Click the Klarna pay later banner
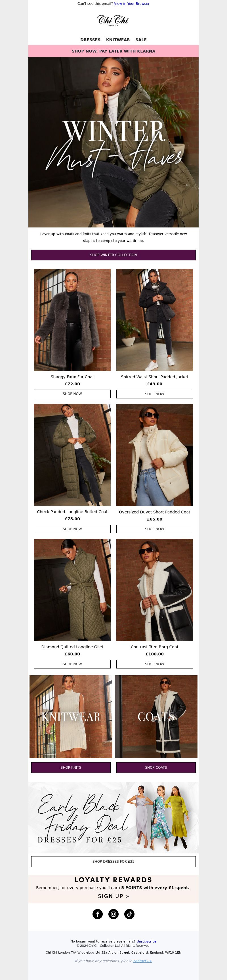This screenshot has width=227, height=980. click(x=113, y=51)
